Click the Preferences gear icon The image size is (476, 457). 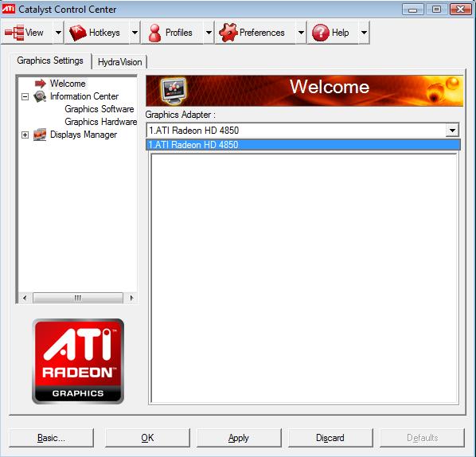click(228, 33)
